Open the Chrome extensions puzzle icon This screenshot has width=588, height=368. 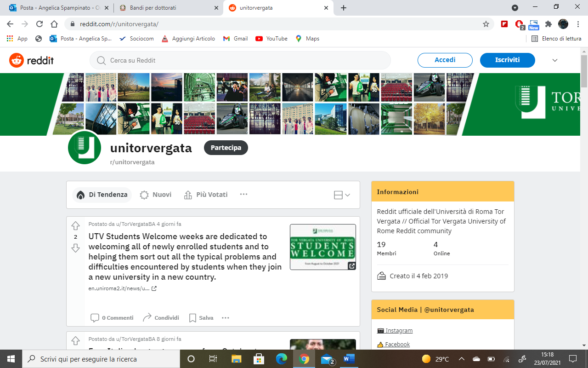(x=548, y=24)
